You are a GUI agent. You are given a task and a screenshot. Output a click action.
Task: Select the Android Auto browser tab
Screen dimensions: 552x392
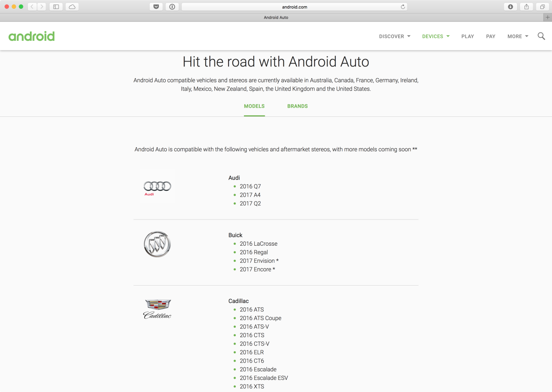[276, 17]
